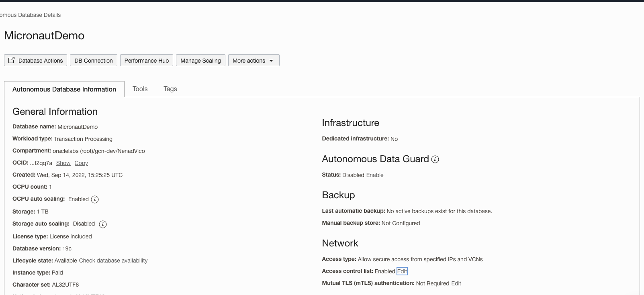
Task: Click the DB Connection button
Action: coord(94,60)
